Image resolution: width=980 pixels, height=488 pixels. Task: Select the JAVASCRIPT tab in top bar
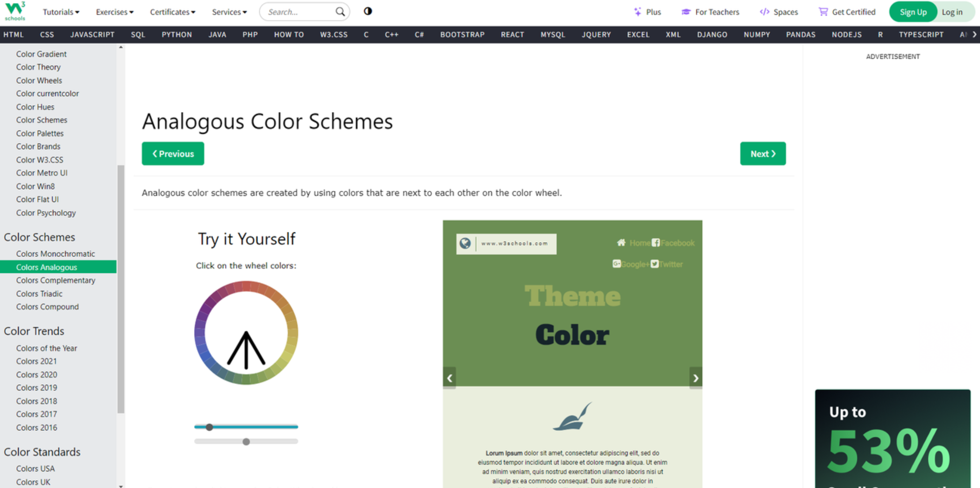92,34
